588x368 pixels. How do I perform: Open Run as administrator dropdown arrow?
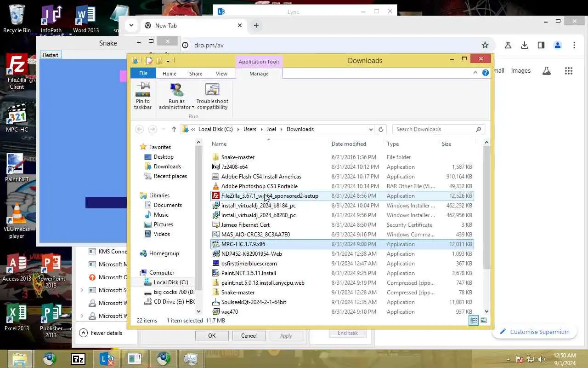point(193,108)
